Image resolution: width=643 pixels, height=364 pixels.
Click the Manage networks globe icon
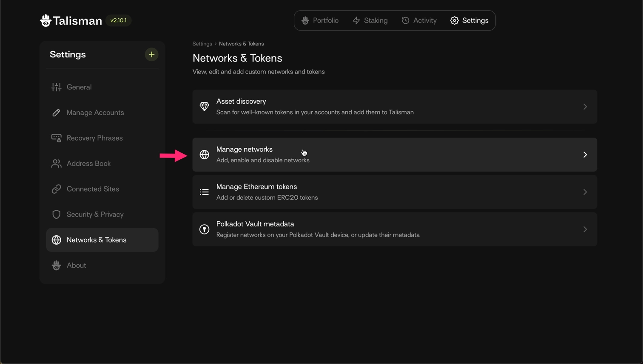tap(205, 155)
